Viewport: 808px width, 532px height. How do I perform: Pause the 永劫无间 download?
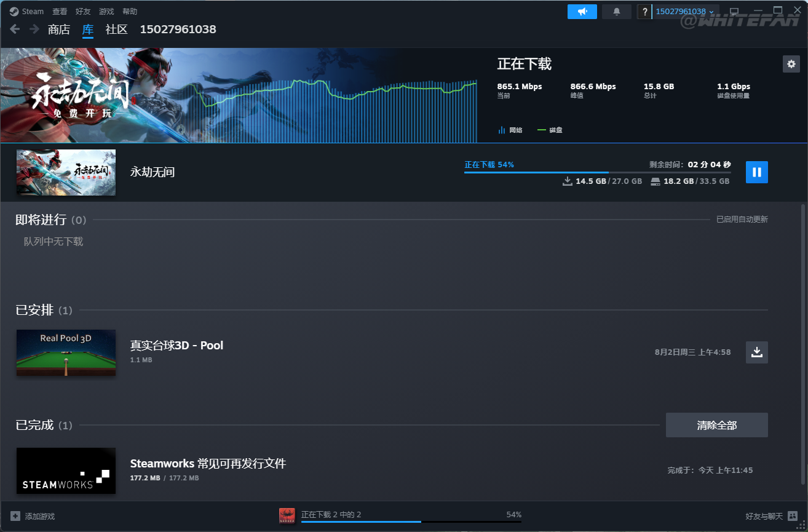pyautogui.click(x=757, y=172)
